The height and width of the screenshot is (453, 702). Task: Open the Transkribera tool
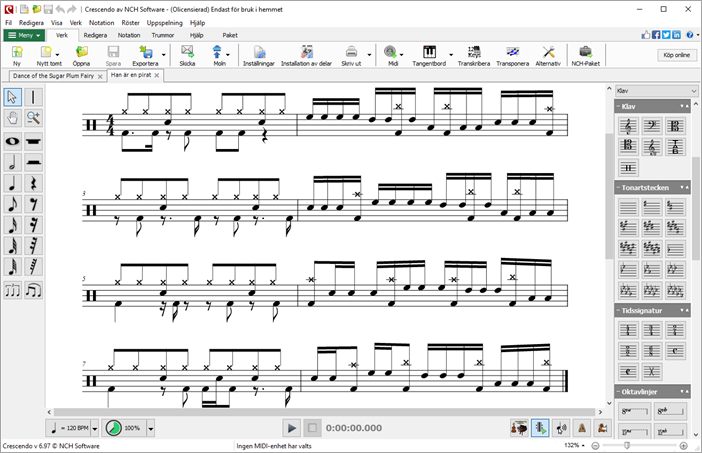pyautogui.click(x=474, y=56)
